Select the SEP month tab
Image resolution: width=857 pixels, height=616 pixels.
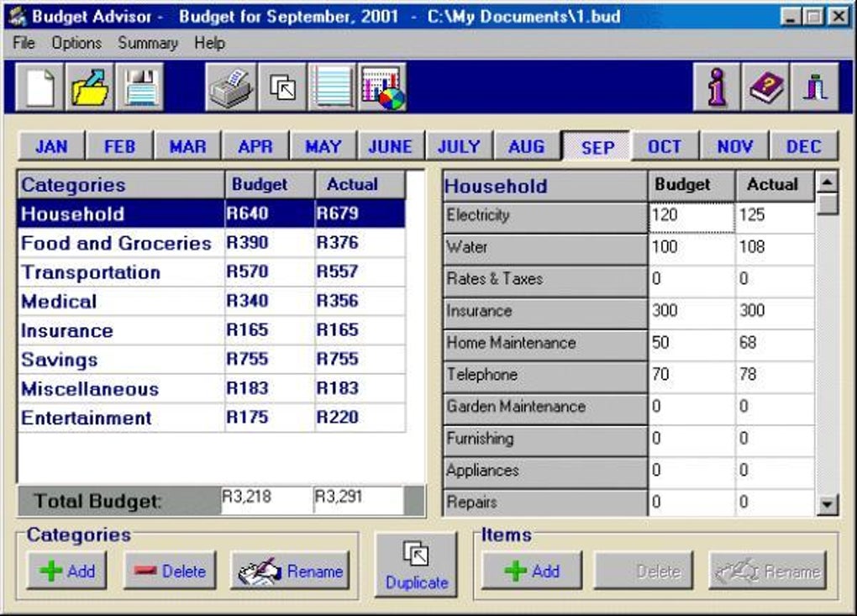(597, 146)
